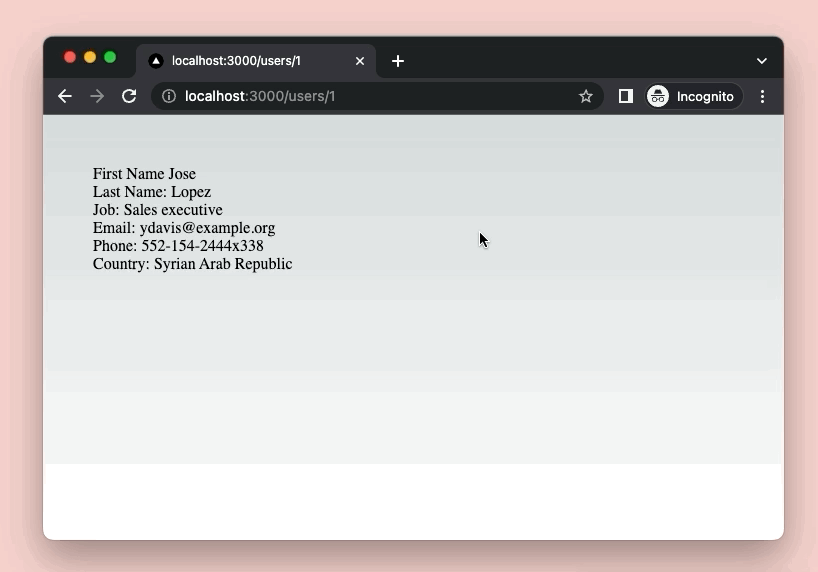
Task: Open the side panel icon
Action: coord(625,96)
